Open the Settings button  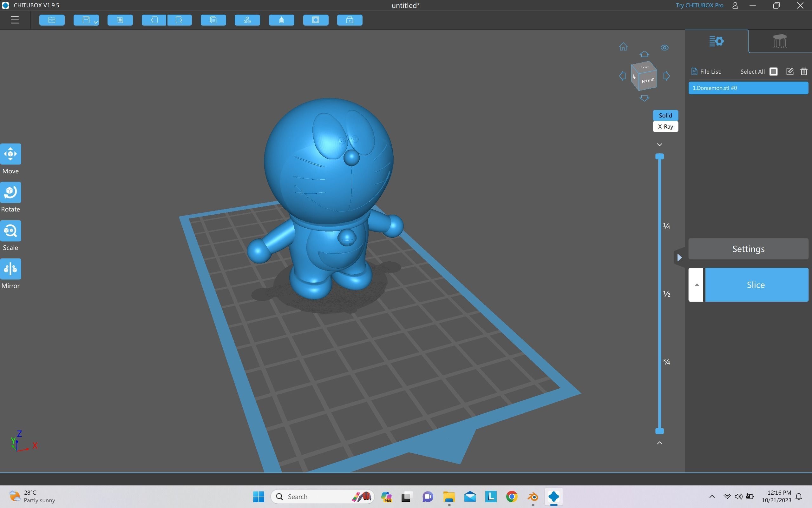[x=748, y=249]
